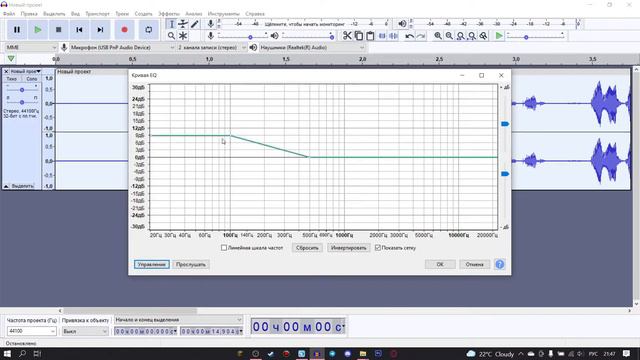Click the Silence audio icon

393,36
